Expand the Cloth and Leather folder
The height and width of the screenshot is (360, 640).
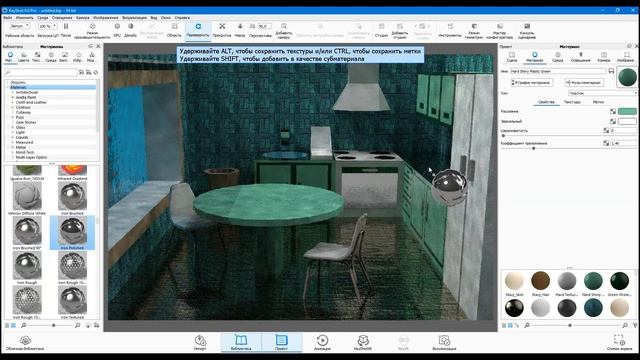pos(12,102)
